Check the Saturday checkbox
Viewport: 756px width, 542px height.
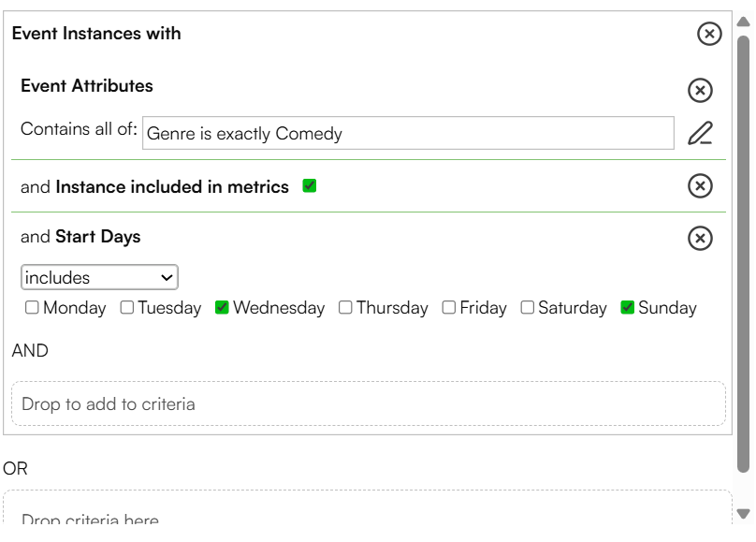[528, 307]
